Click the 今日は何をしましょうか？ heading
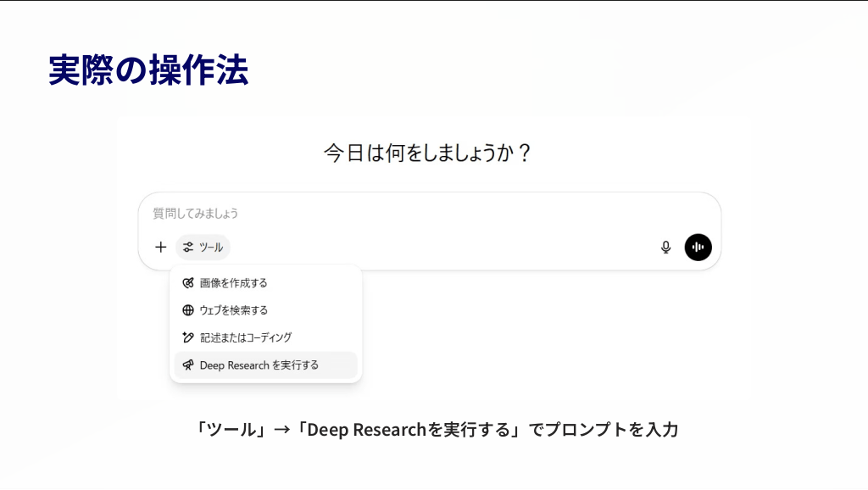Image resolution: width=868 pixels, height=490 pixels. [x=428, y=153]
